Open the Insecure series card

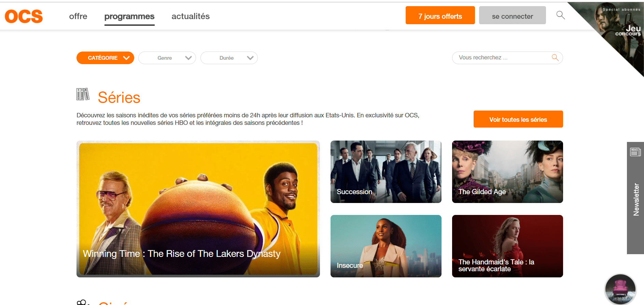386,246
